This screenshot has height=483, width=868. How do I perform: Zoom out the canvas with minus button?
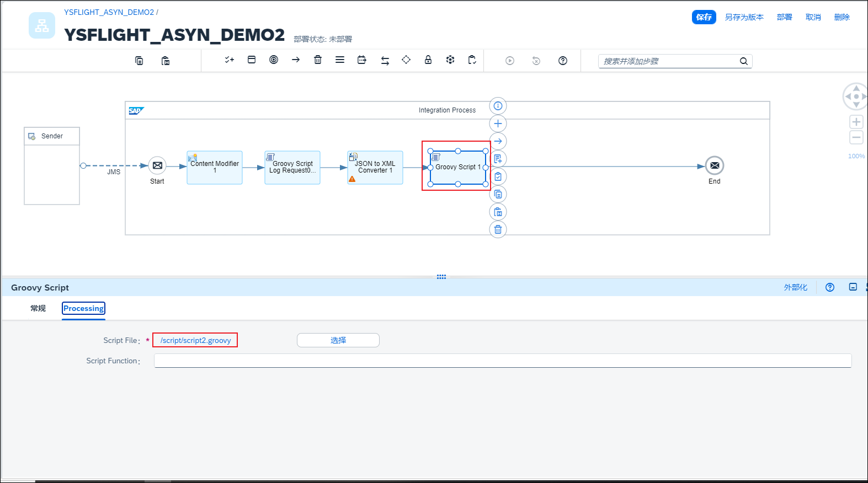856,137
